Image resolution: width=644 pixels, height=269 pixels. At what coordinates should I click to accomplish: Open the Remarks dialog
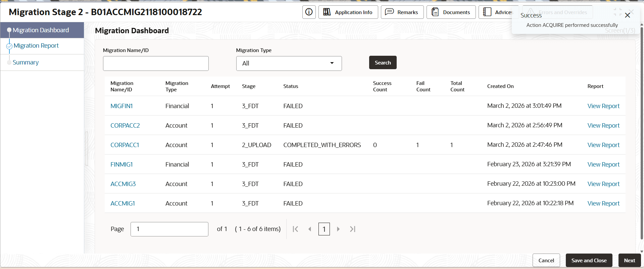(402, 12)
